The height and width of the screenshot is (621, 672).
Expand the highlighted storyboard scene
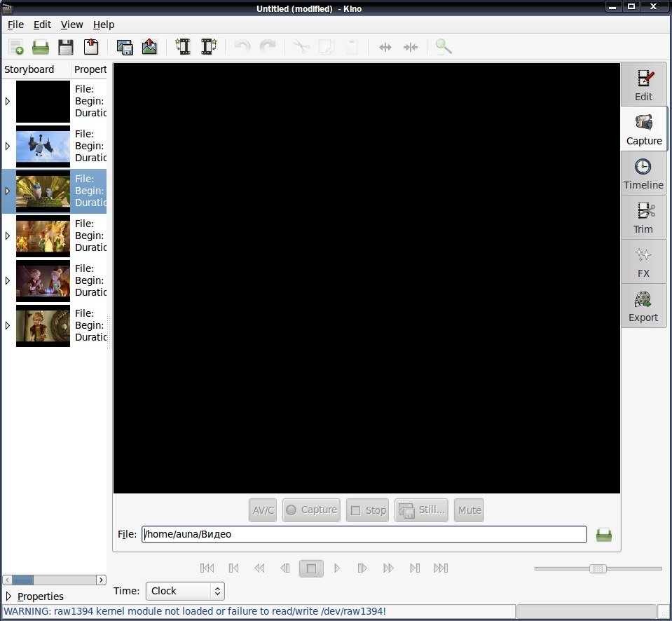(x=8, y=191)
